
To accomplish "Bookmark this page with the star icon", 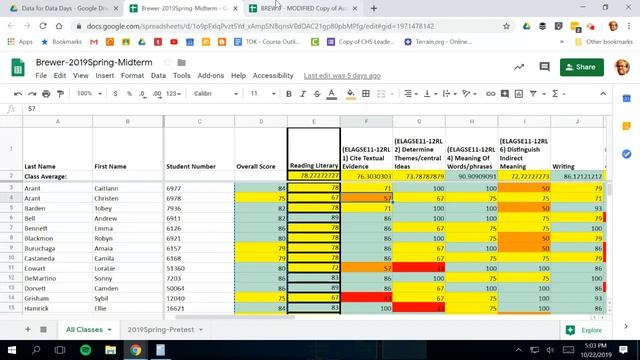I will tap(506, 26).
